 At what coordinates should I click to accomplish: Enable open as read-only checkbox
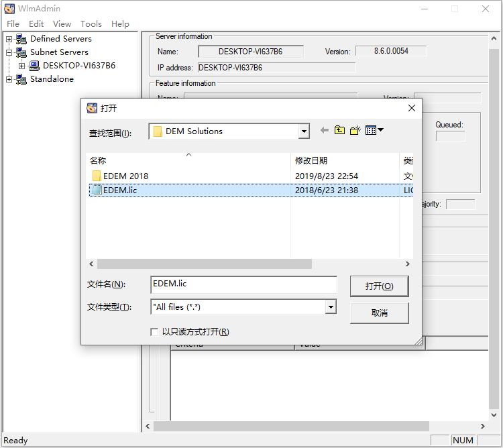pos(154,332)
